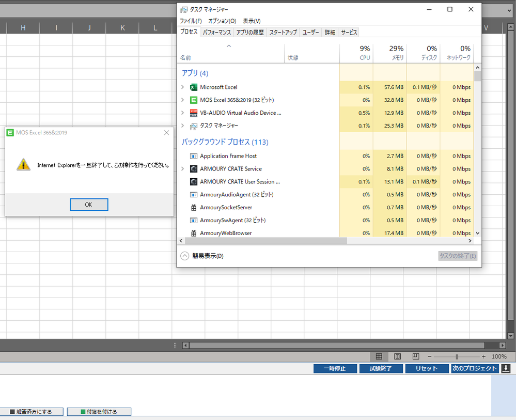Screen dimensions: 516x420
Task: Zoom in with the Excel plus icon
Action: click(x=483, y=356)
